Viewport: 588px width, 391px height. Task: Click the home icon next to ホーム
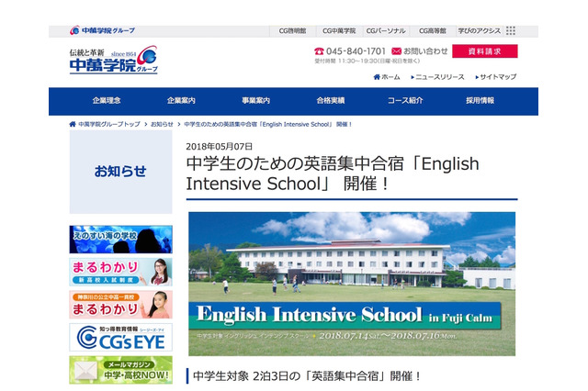[x=377, y=77]
